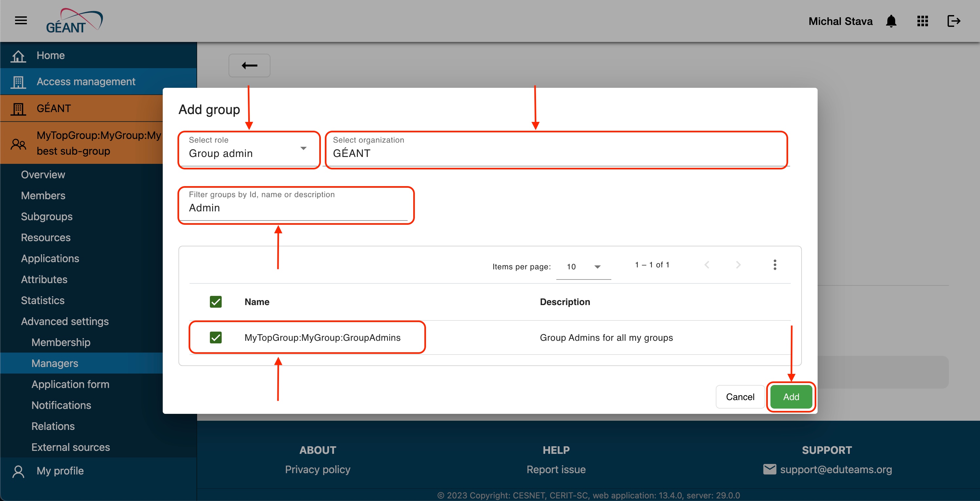Open Members in the sidebar
This screenshot has height=501, width=980.
tap(43, 195)
